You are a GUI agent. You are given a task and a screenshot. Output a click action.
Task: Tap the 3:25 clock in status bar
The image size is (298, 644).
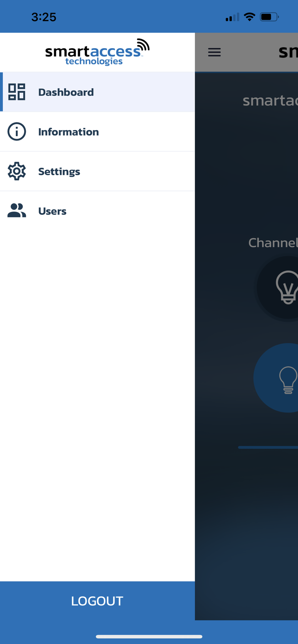pos(44,17)
